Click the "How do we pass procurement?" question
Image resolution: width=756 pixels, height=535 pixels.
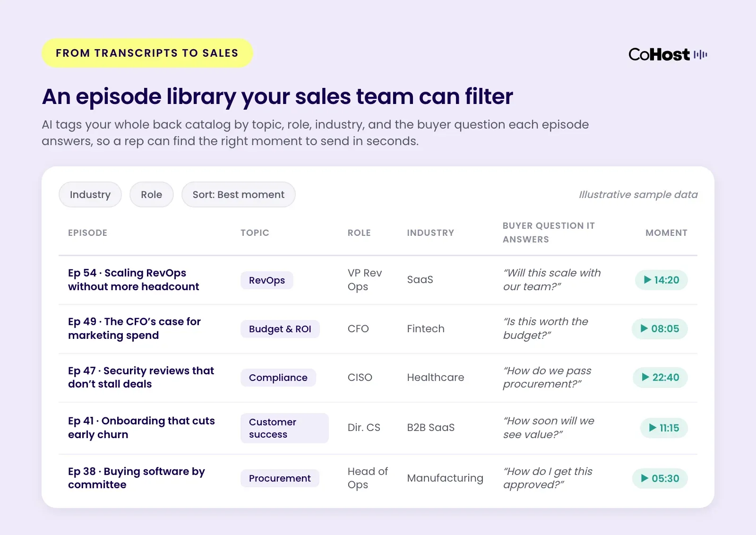(x=547, y=377)
